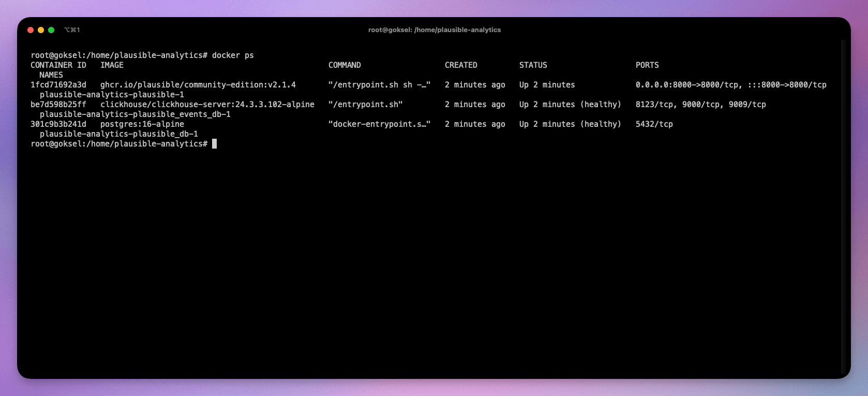This screenshot has width=868, height=396.
Task: Click ports 8123/tcp, 9000/tcp, 9009/tcp
Action: pos(701,105)
